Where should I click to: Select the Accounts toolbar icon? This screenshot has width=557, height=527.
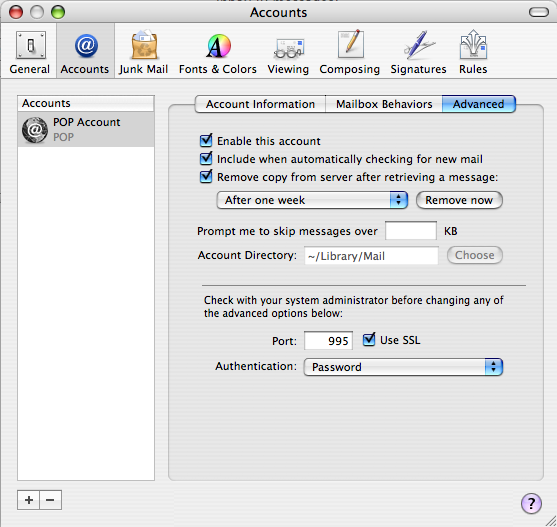coord(85,52)
